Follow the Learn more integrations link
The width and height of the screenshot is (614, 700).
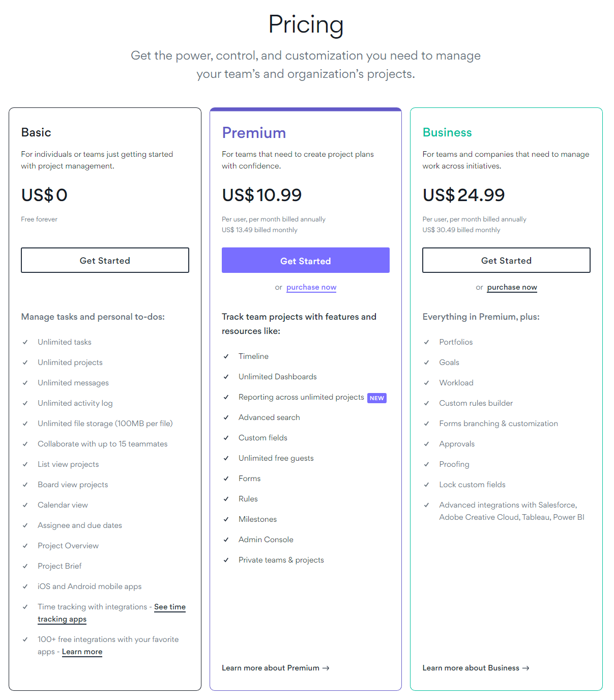[82, 652]
